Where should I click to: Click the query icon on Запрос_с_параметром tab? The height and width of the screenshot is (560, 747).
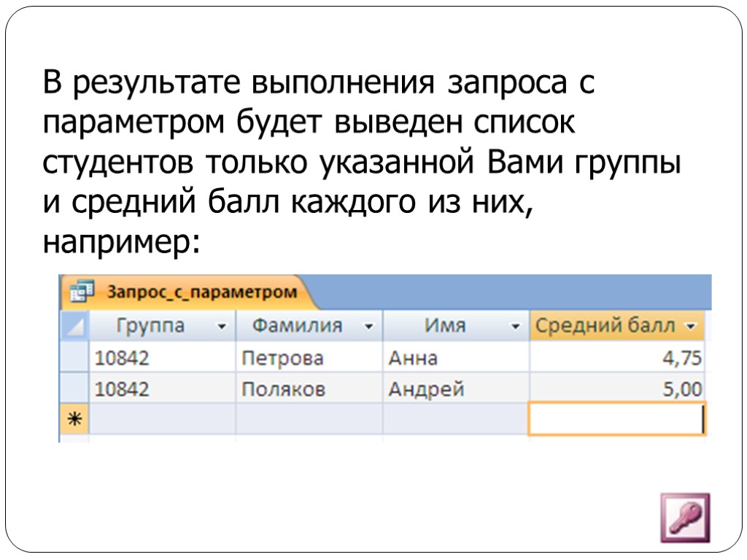pyautogui.click(x=82, y=292)
